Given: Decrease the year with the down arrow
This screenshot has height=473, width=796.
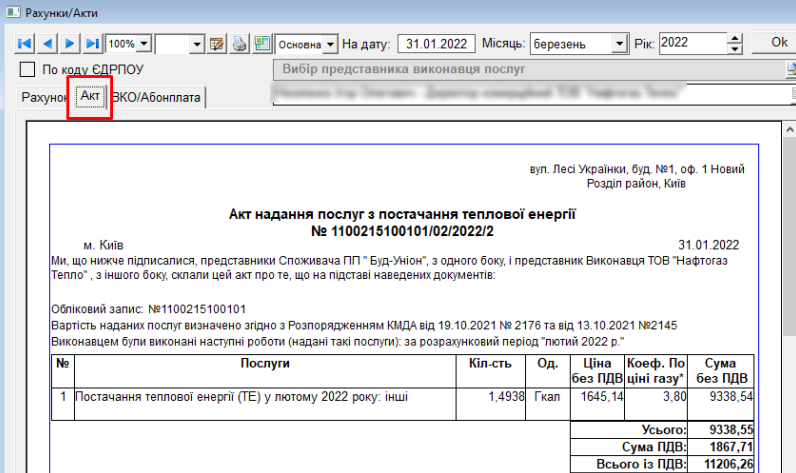Looking at the screenshot, I should (x=736, y=49).
